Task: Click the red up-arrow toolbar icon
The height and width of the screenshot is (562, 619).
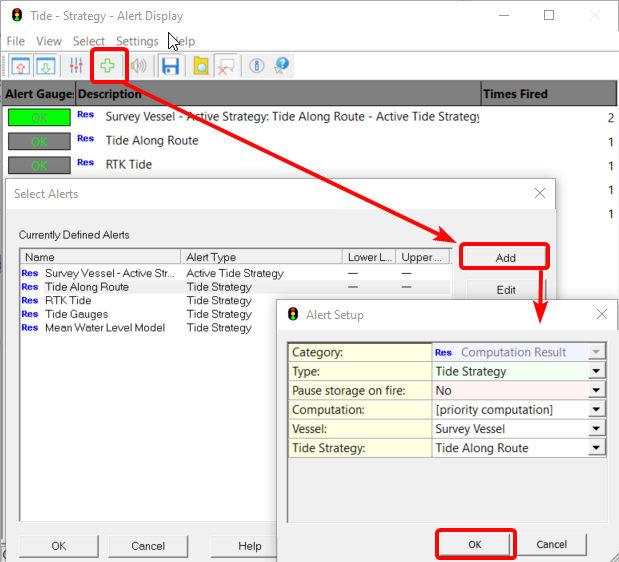Action: pos(21,66)
